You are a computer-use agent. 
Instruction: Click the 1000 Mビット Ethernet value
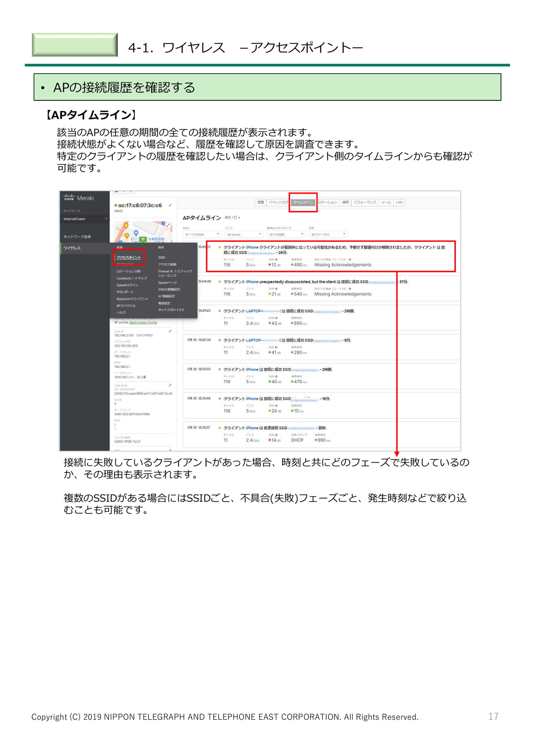coord(130,377)
